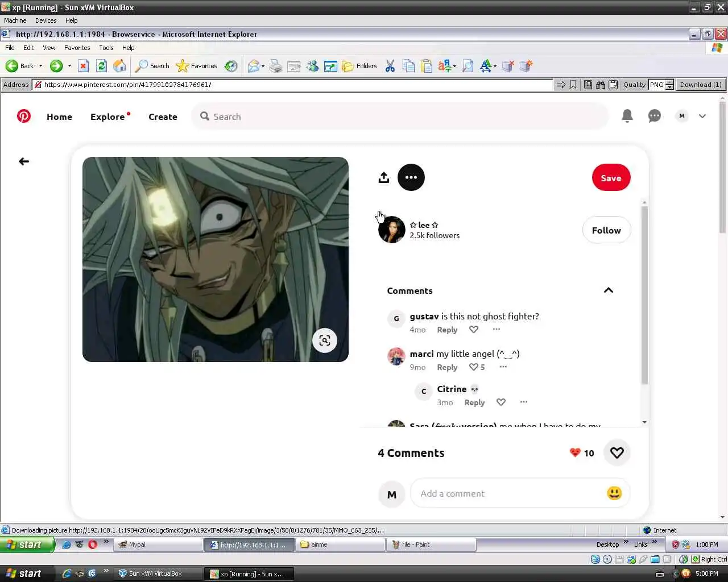Click the address bar URL field

(292, 85)
